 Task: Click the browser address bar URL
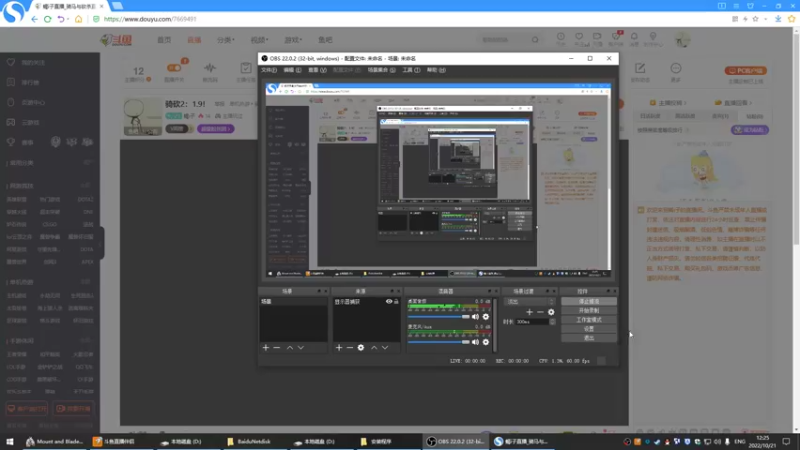tap(149, 19)
